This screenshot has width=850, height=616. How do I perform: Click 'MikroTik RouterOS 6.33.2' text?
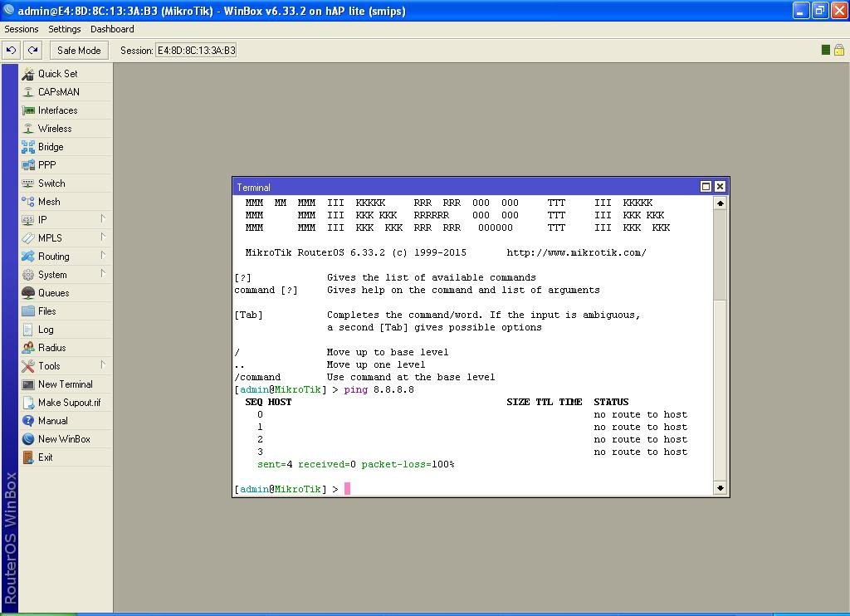click(315, 252)
